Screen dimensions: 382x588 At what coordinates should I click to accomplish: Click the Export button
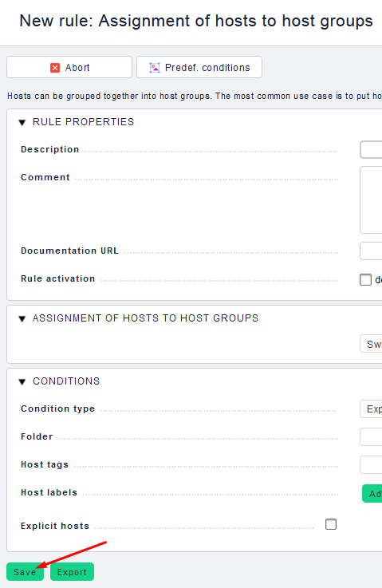72,572
